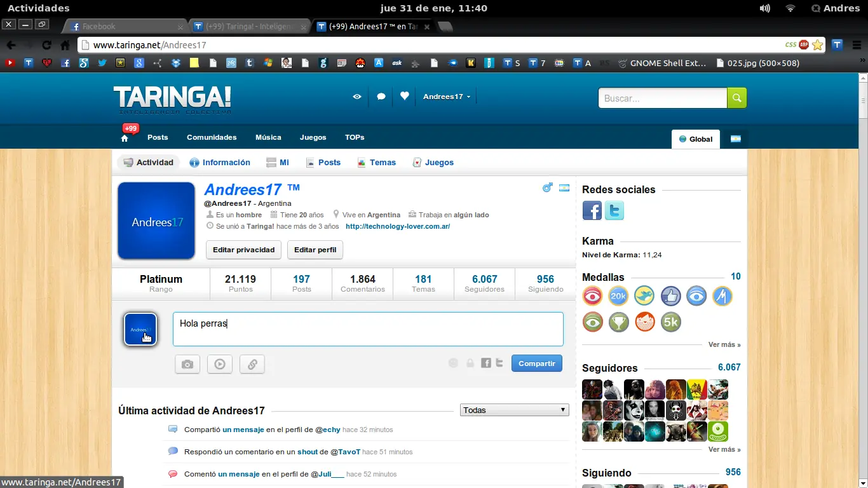This screenshot has width=868, height=488.
Task: Open the Wi-Fi indicator in top bar
Action: click(x=790, y=8)
